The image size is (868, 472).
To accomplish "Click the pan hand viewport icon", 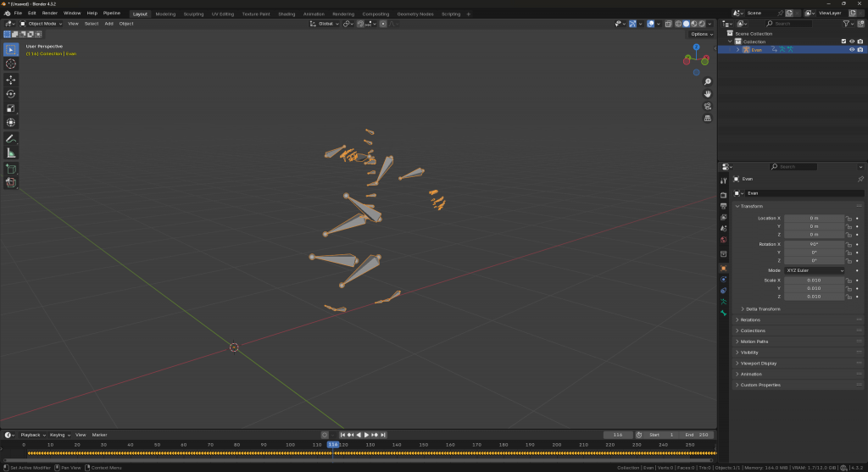I will pyautogui.click(x=708, y=94).
